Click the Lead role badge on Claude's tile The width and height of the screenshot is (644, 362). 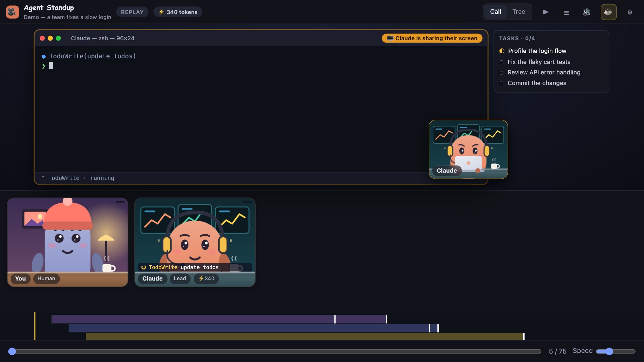click(x=180, y=279)
